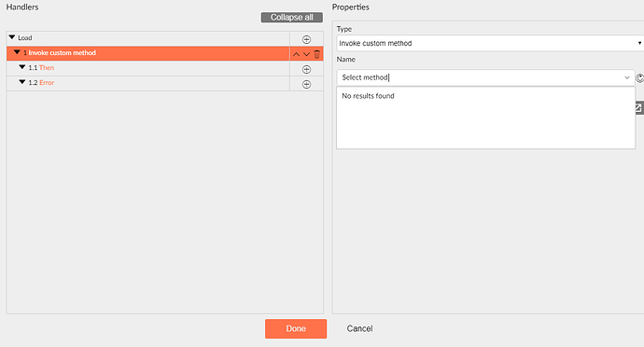
Task: Move Invoke custom method handler up
Action: click(296, 54)
